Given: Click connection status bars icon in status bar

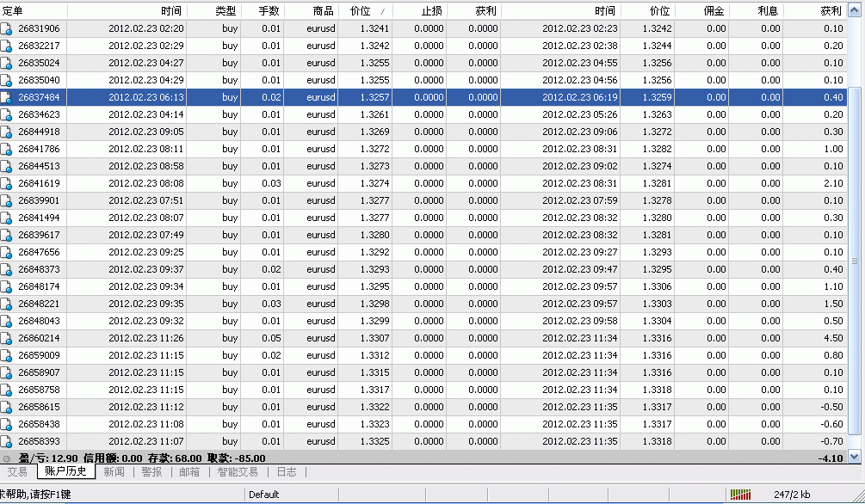Looking at the screenshot, I should [740, 495].
